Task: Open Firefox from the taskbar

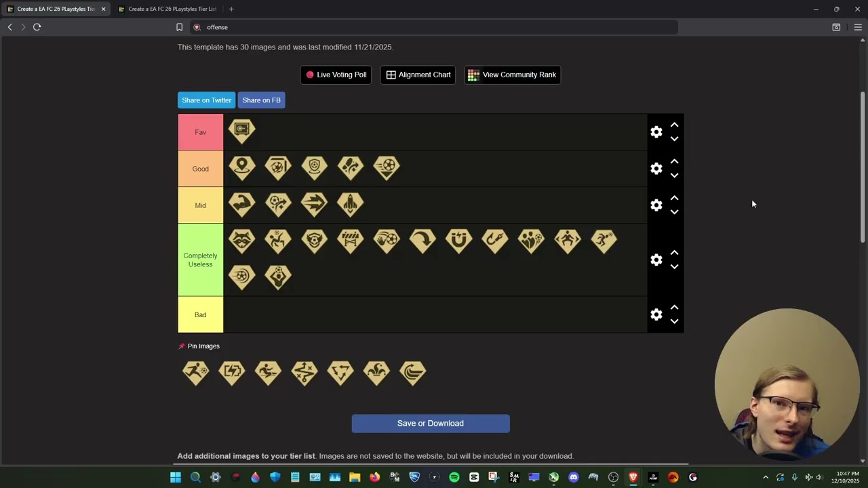Action: point(374,477)
